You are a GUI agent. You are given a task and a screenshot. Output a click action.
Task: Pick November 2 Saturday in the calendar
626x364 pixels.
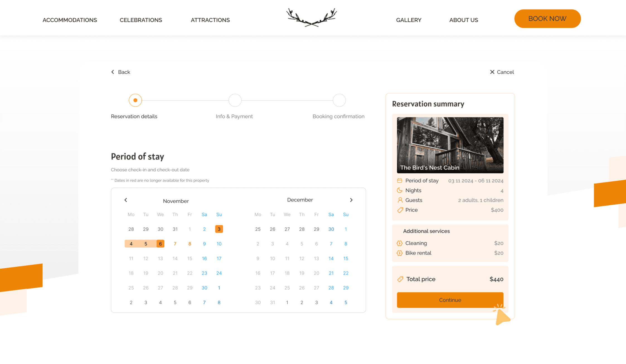point(204,229)
